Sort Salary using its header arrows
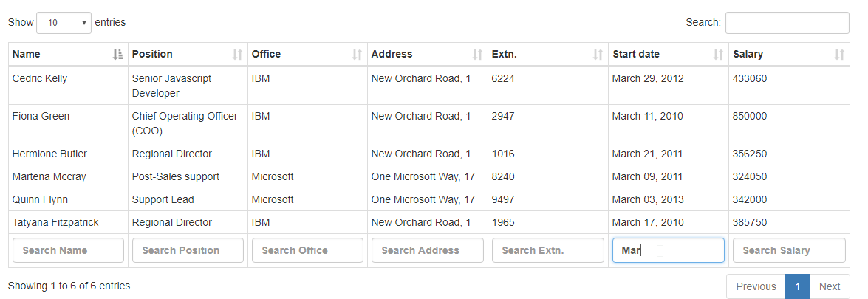The height and width of the screenshot is (299, 868). click(x=839, y=55)
